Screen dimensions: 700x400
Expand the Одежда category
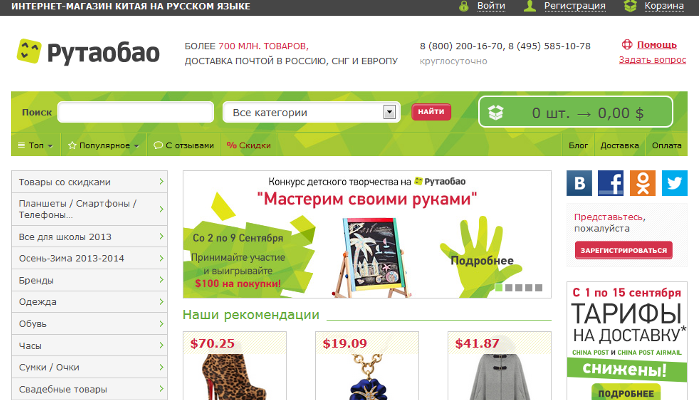[x=89, y=302]
